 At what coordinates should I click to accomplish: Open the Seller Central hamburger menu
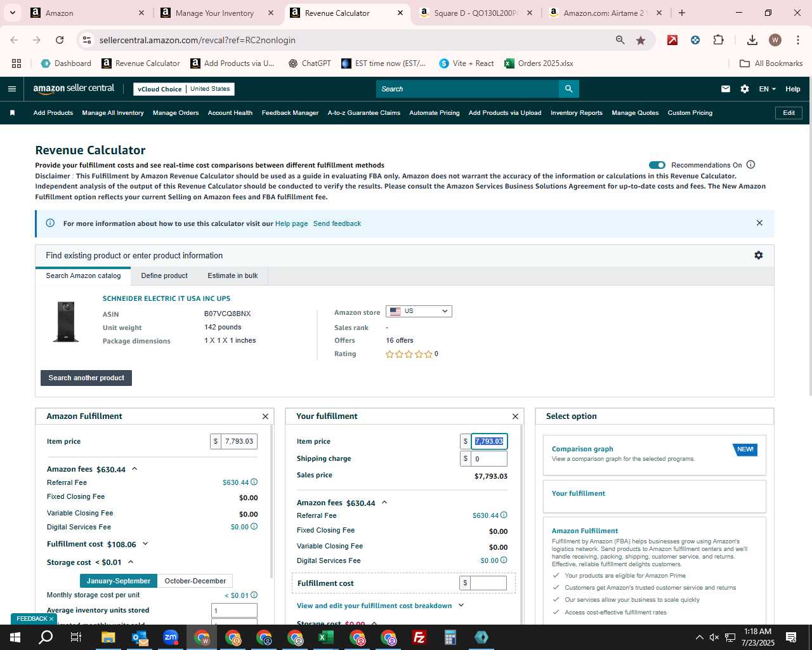click(x=11, y=89)
